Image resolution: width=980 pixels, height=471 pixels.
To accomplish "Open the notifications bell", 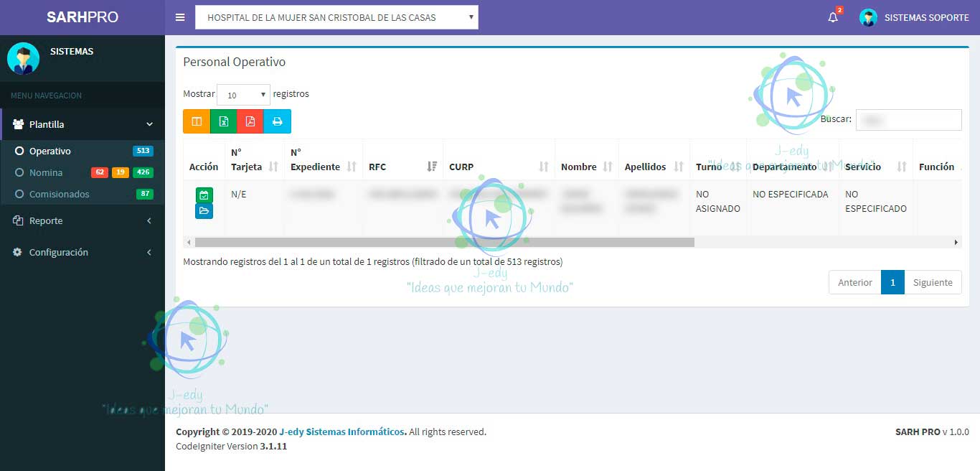I will (832, 17).
